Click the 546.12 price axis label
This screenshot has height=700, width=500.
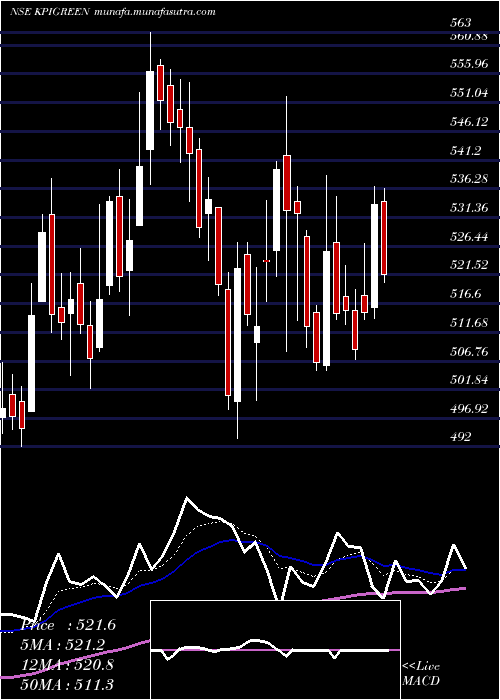click(470, 122)
